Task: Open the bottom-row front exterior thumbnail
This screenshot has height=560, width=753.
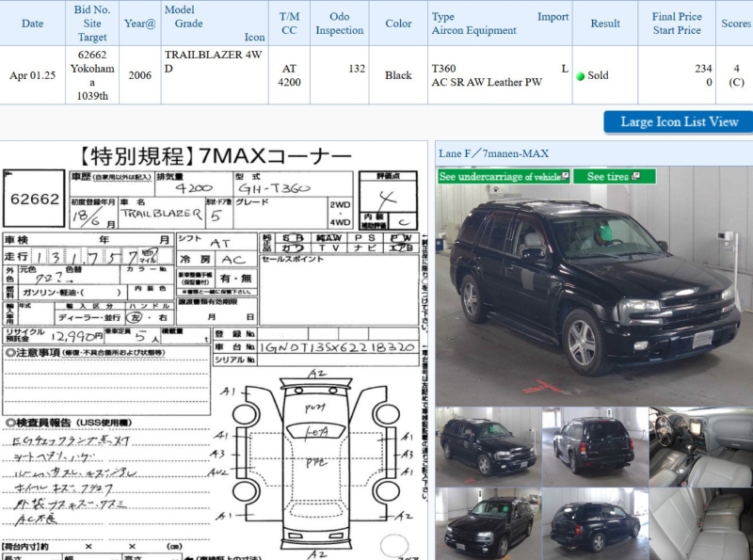Action: click(487, 523)
